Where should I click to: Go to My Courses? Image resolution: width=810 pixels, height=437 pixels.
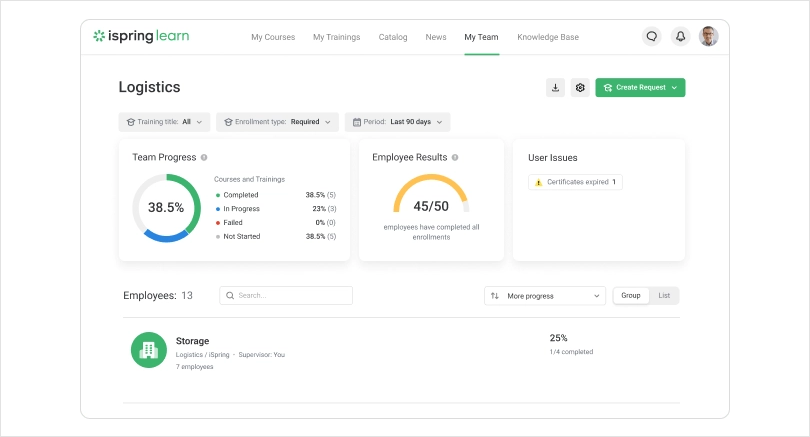[273, 37]
